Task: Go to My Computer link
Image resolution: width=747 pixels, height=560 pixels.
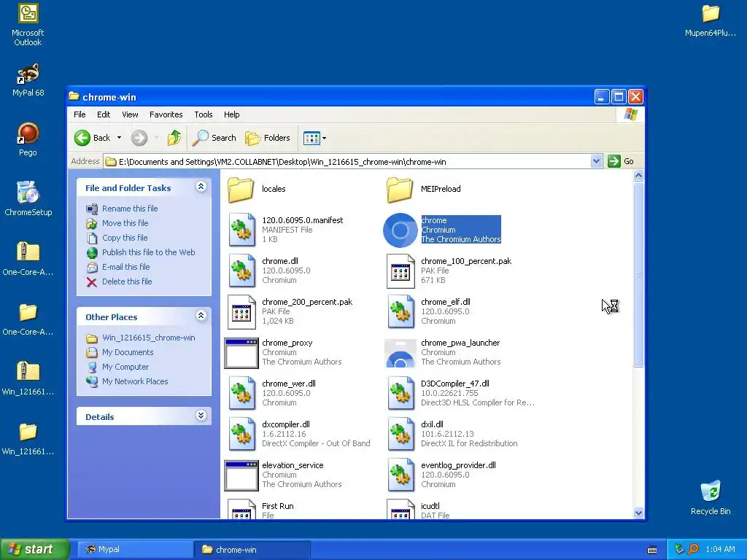Action: [125, 367]
